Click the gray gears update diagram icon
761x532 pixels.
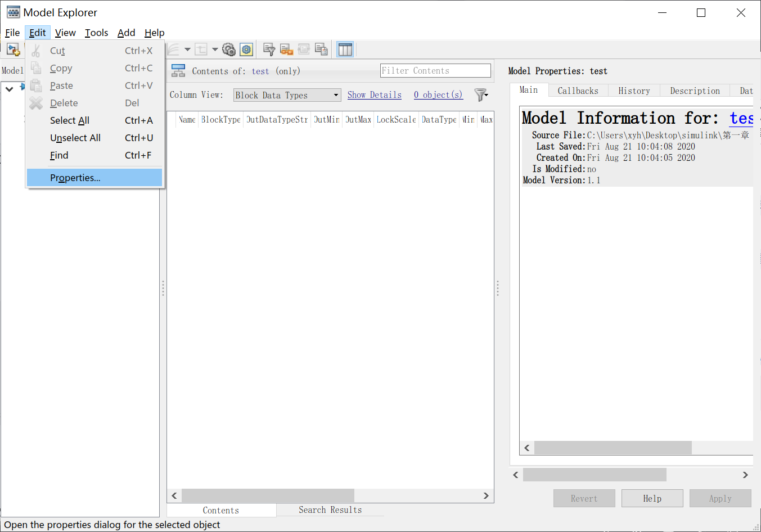point(229,49)
